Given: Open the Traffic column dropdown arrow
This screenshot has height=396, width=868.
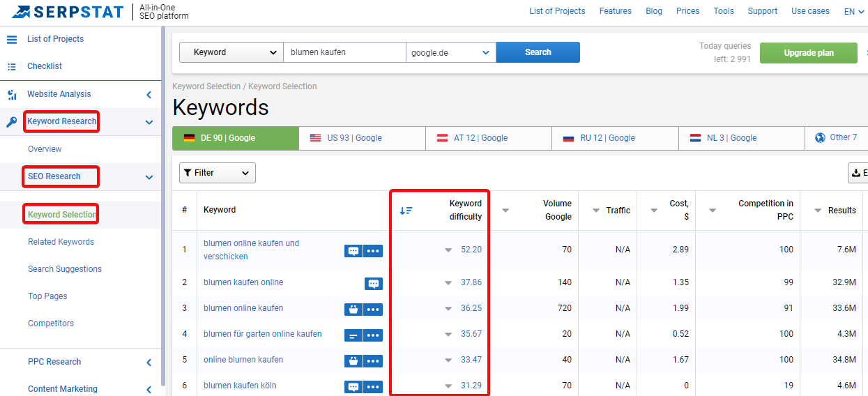Looking at the screenshot, I should coord(596,211).
